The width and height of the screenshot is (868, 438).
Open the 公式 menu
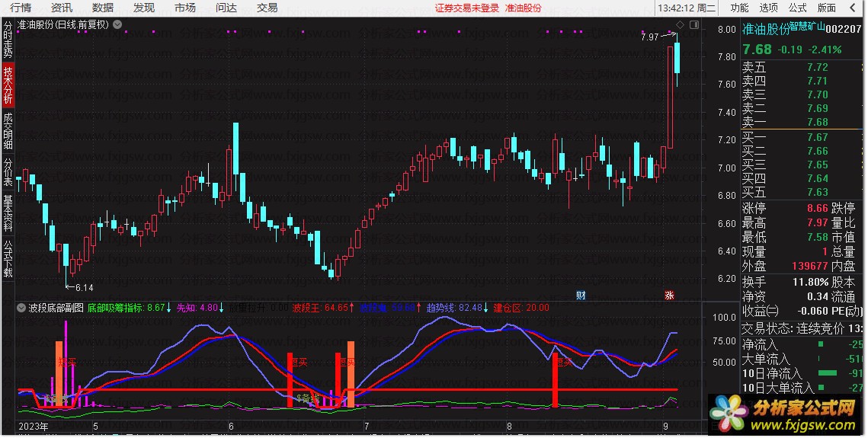(797, 8)
